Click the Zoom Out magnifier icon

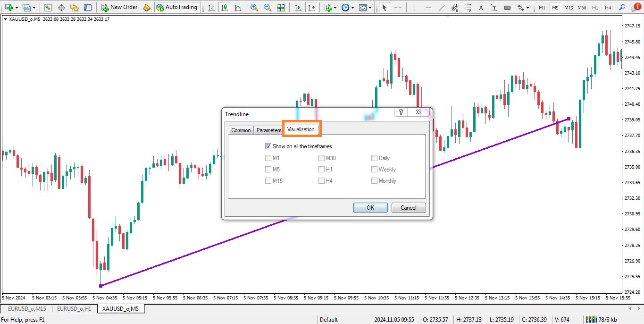(x=268, y=8)
